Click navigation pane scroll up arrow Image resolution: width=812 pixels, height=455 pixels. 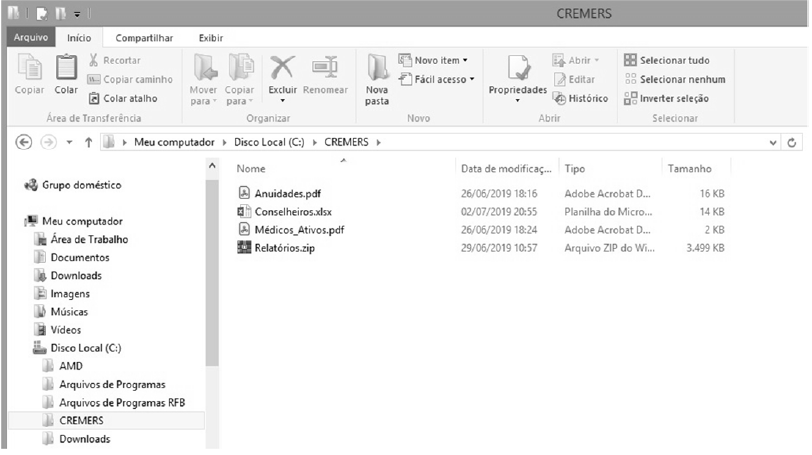pos(212,166)
